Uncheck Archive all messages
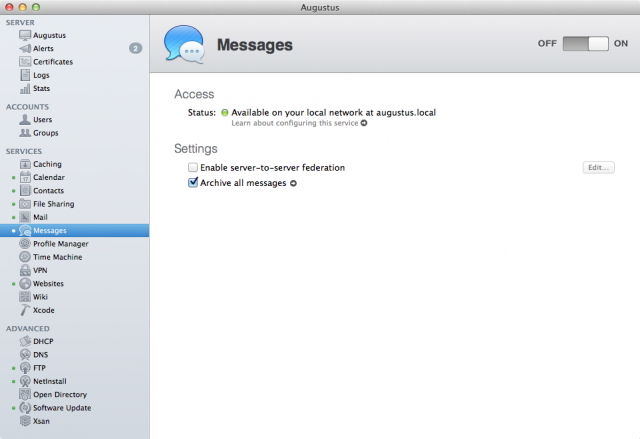The height and width of the screenshot is (439, 640). pyautogui.click(x=193, y=182)
